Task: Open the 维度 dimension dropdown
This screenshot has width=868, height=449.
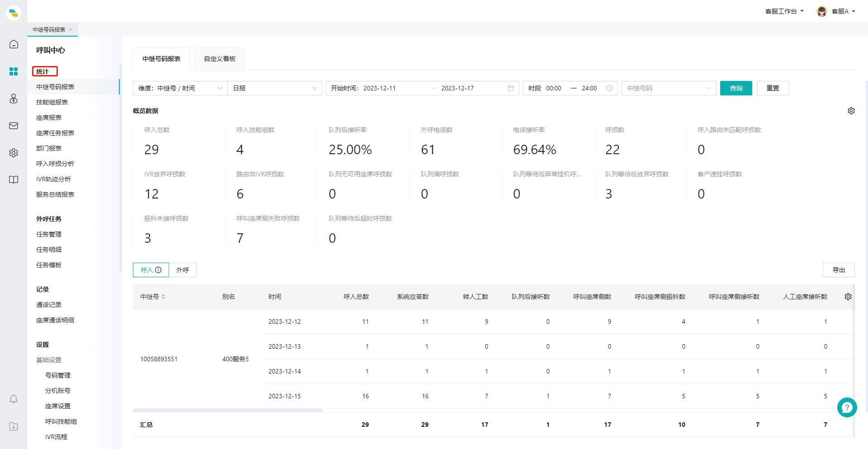Action: click(180, 88)
